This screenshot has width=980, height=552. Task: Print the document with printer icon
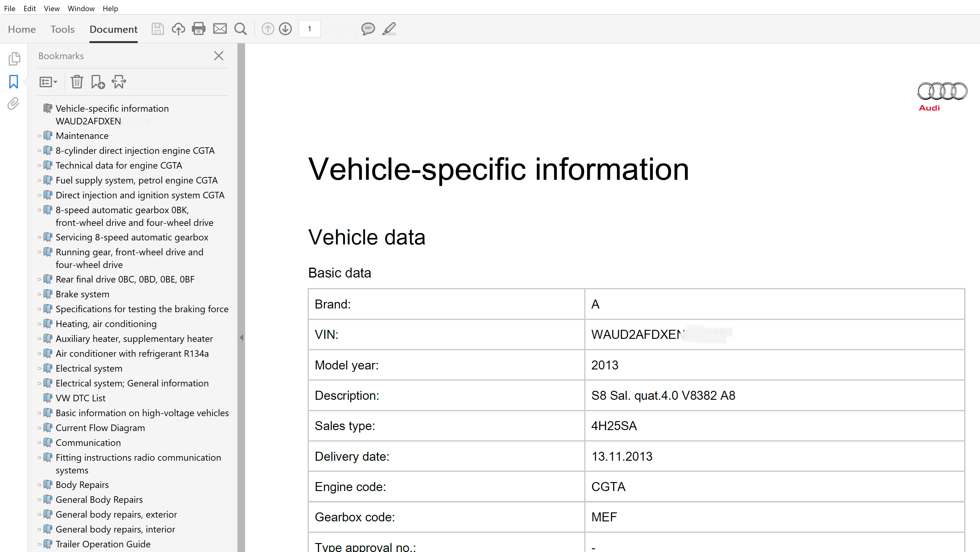(x=199, y=29)
